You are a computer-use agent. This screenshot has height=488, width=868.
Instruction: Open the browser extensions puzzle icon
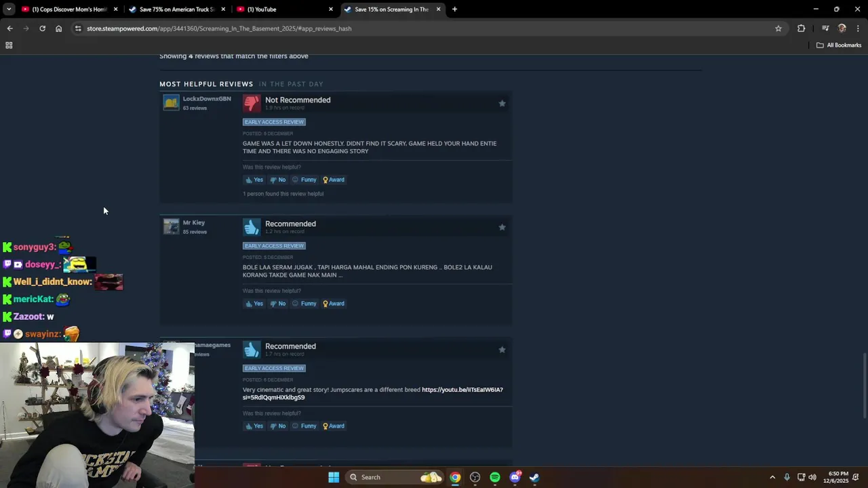pyautogui.click(x=801, y=28)
